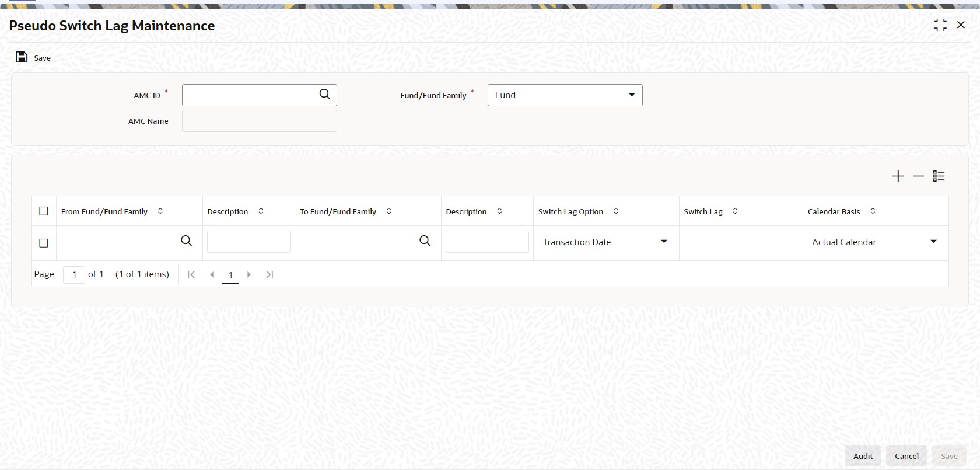Sort by Switch Lag Option column
Image resolution: width=980 pixels, height=470 pixels.
pos(616,211)
